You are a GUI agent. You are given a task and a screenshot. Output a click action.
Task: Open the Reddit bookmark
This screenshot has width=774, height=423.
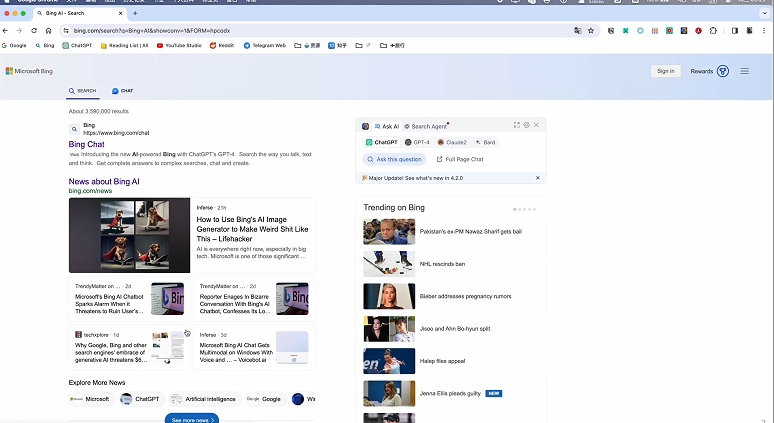[222, 45]
